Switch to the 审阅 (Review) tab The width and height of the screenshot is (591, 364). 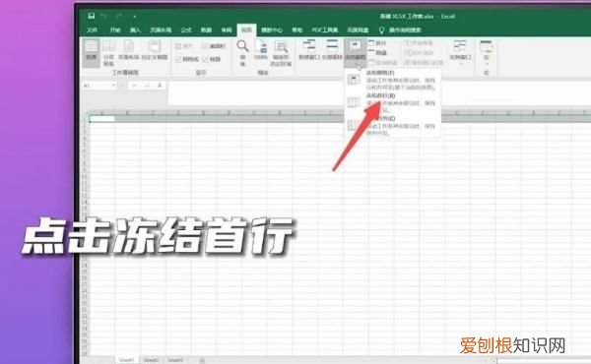227,30
